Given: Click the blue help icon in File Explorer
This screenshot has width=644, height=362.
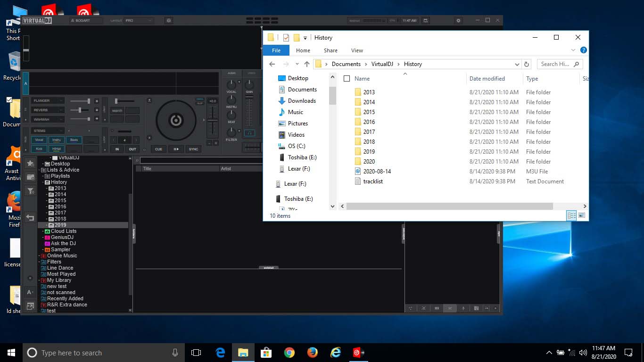Looking at the screenshot, I should pos(584,50).
